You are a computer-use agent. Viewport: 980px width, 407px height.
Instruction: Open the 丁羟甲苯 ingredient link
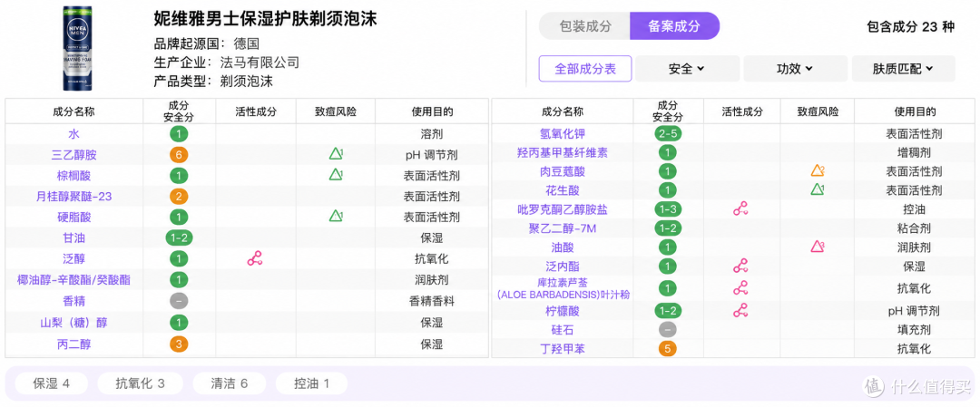click(x=563, y=348)
